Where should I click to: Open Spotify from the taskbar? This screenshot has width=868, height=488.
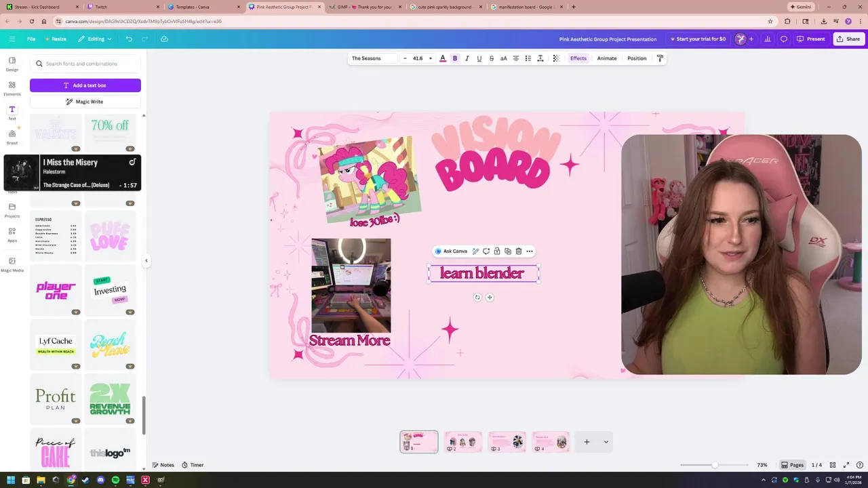(115, 481)
